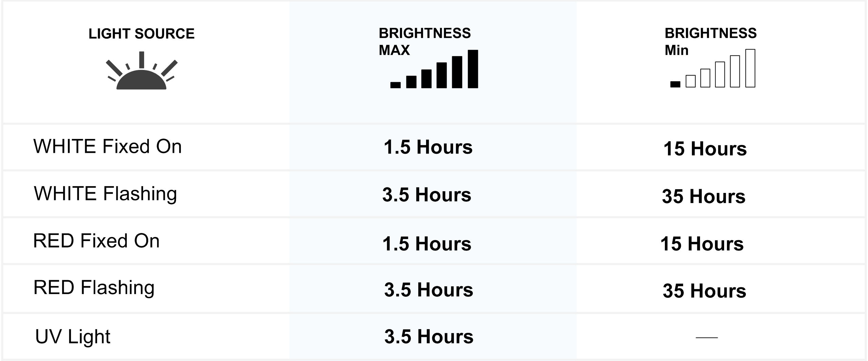868x361 pixels.
Task: Select the UV Light row label
Action: pos(73,337)
